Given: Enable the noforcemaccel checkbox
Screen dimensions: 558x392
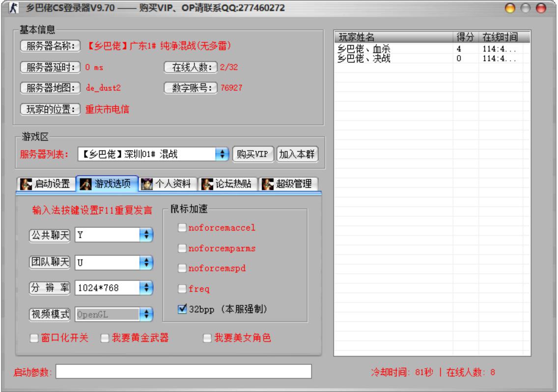Looking at the screenshot, I should (x=182, y=227).
